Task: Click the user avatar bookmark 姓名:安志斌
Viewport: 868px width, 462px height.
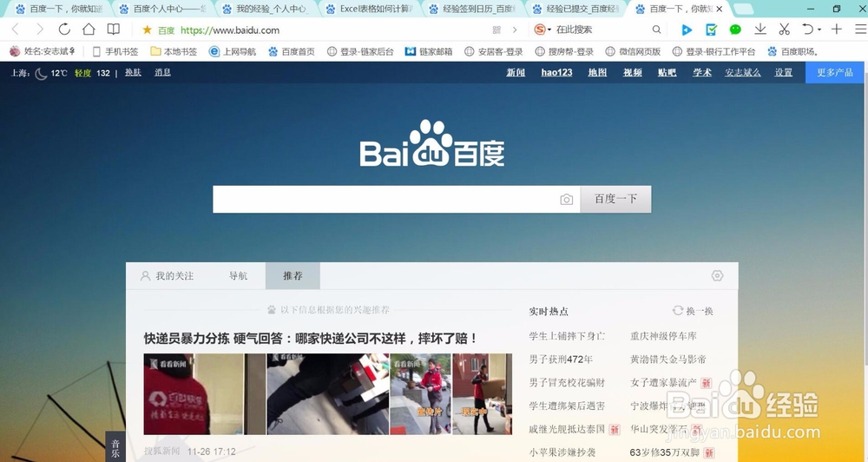Action: click(x=42, y=51)
